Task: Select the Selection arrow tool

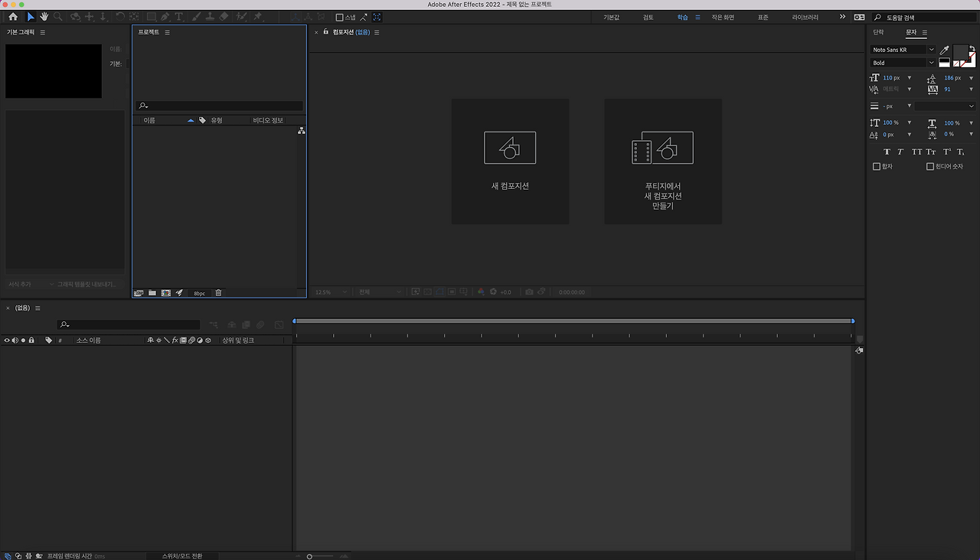Action: [31, 17]
